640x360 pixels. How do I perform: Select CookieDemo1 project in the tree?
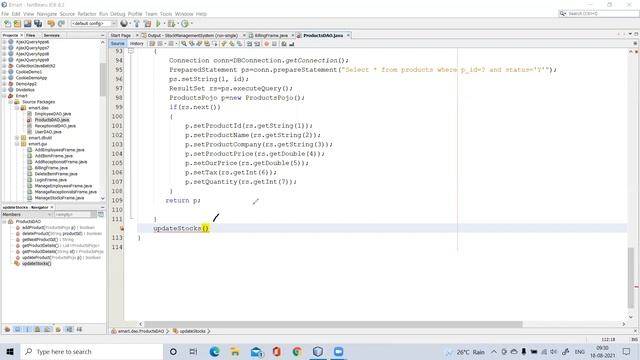(29, 72)
